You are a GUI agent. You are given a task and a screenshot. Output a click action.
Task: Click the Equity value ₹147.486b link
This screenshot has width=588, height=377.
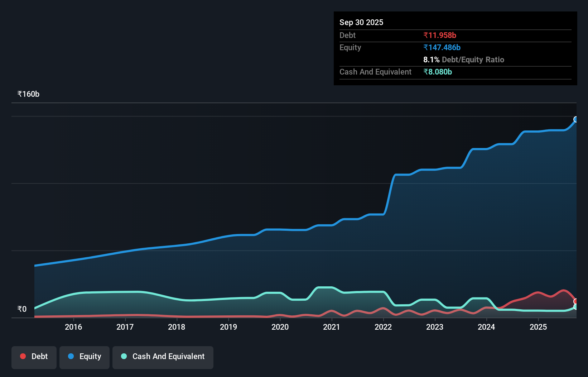[442, 47]
